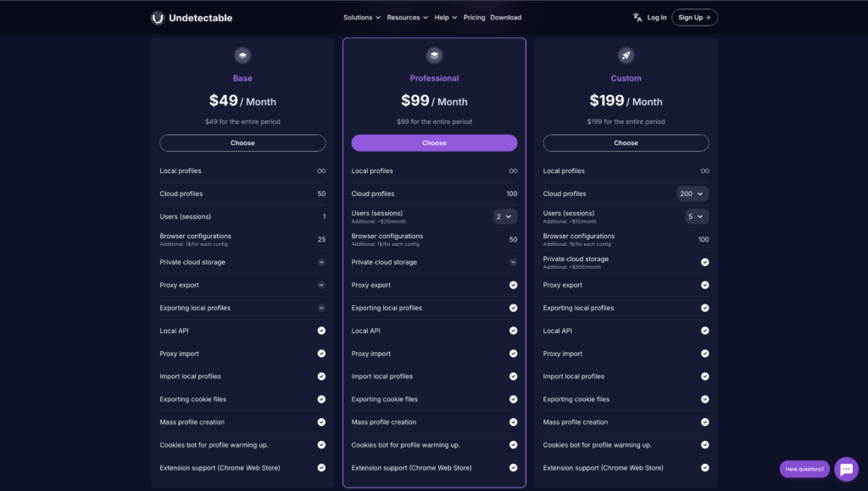The height and width of the screenshot is (491, 868).
Task: Click Base plan Local API checkmark
Action: [321, 331]
